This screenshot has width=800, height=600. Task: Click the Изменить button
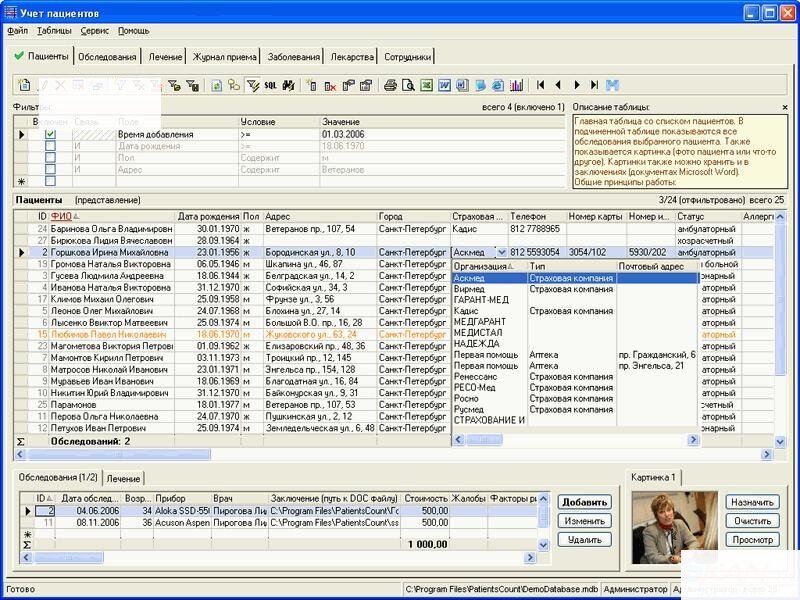tap(585, 521)
